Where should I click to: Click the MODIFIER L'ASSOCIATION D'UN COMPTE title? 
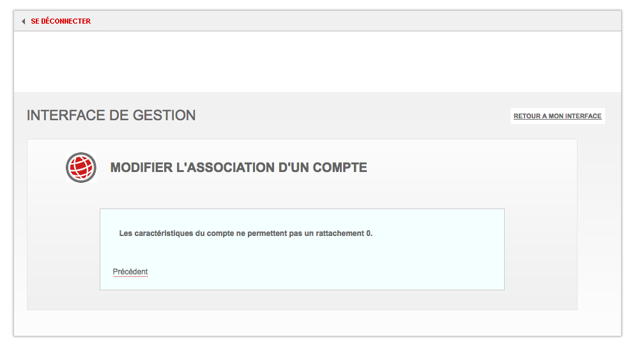[238, 168]
